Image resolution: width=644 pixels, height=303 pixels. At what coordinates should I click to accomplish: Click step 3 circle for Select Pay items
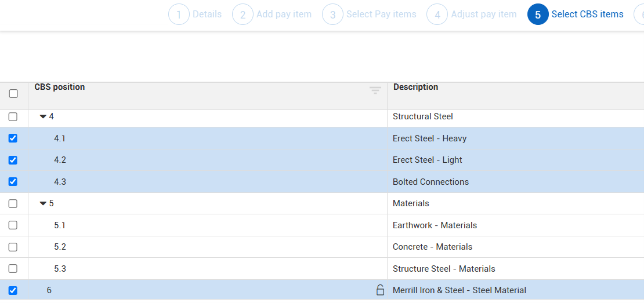[x=332, y=14]
